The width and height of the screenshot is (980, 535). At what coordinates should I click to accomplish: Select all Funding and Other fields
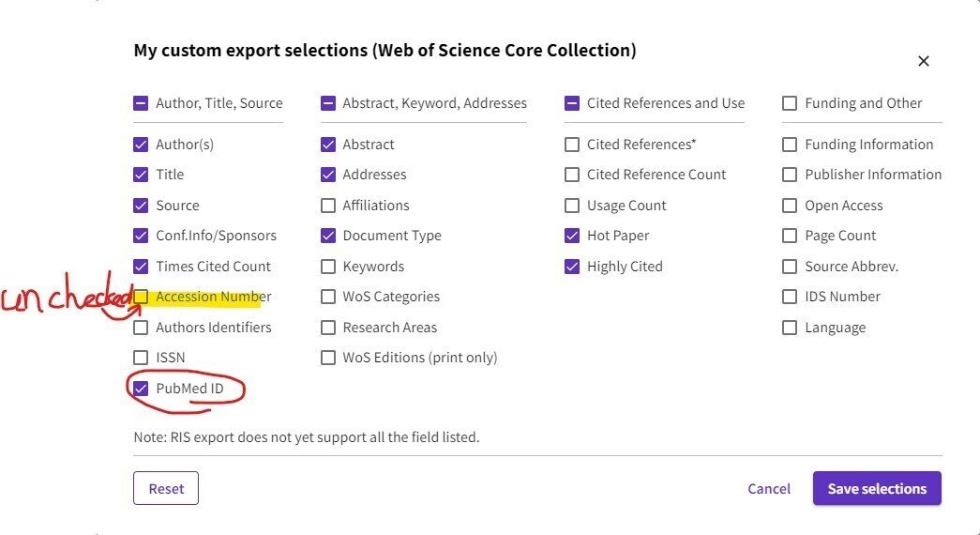pyautogui.click(x=790, y=103)
